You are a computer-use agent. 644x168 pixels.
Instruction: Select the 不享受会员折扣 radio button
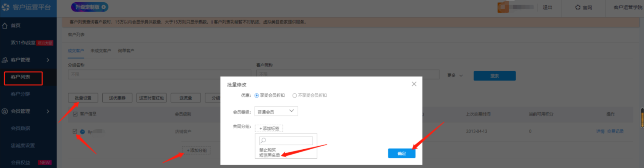click(294, 95)
